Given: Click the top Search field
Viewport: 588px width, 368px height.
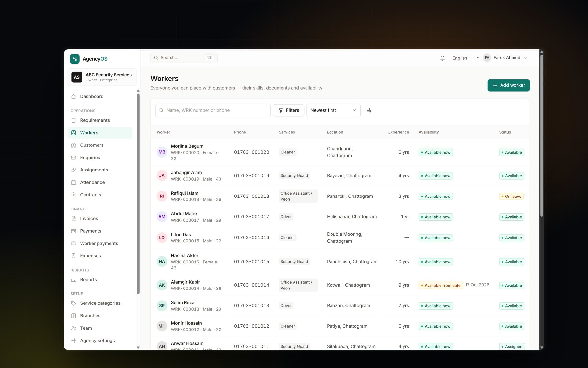Looking at the screenshot, I should tap(184, 58).
